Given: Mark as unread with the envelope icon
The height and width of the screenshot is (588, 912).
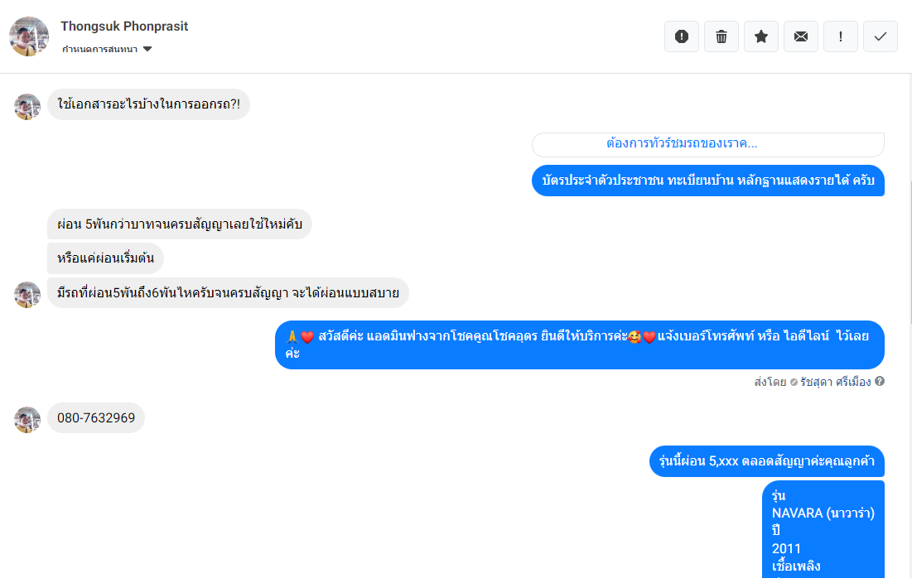Looking at the screenshot, I should click(x=801, y=36).
